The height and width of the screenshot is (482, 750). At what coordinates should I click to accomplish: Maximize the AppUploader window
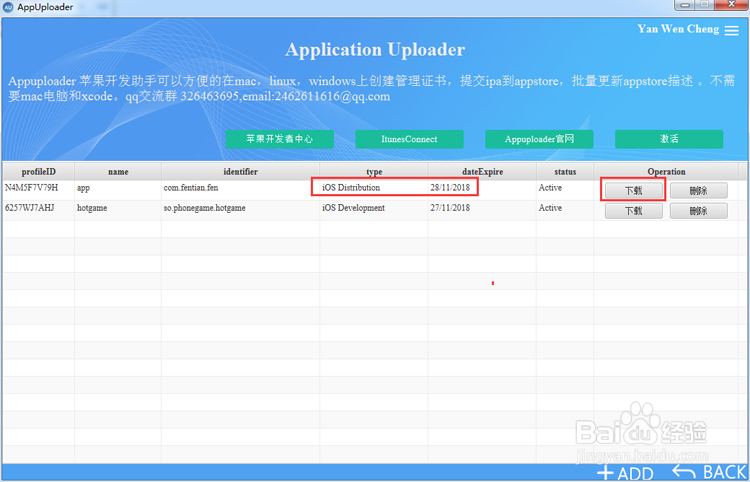(x=705, y=4)
